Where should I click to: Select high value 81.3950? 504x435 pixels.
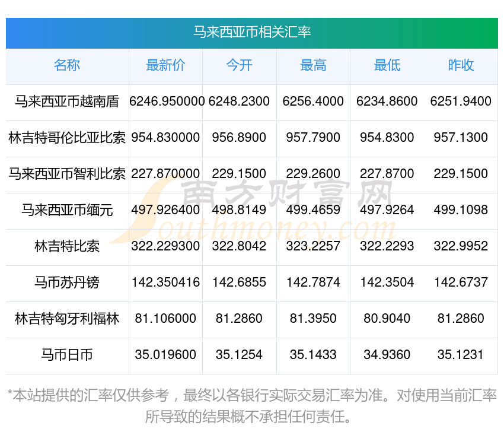(x=313, y=319)
